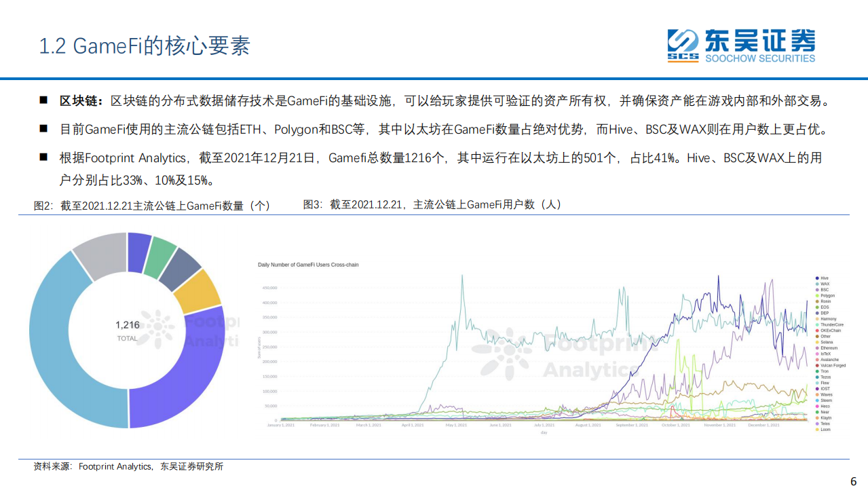This screenshot has height=488, width=868.
Task: Click the Footprint flower watermark in line chart
Action: coord(506,353)
